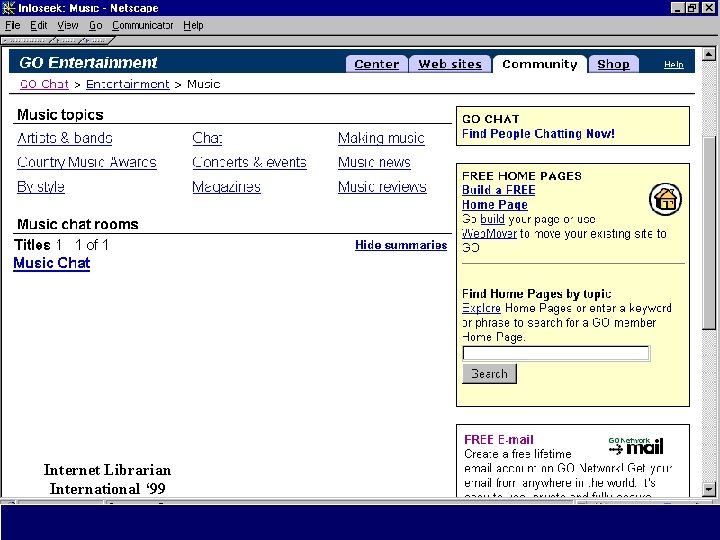The image size is (720, 540).
Task: Open the Chat topic link
Action: 207,138
